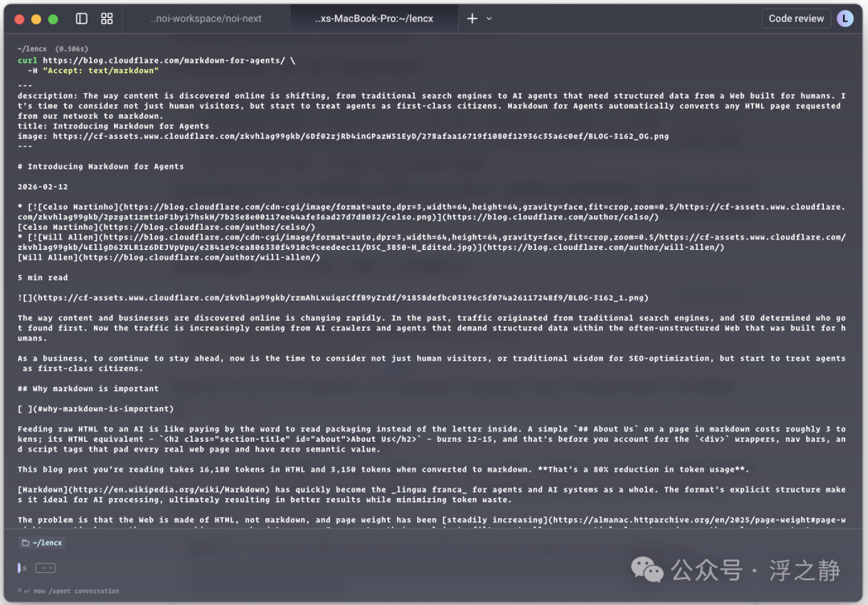
Task: Open the "L" user avatar menu
Action: (x=845, y=18)
